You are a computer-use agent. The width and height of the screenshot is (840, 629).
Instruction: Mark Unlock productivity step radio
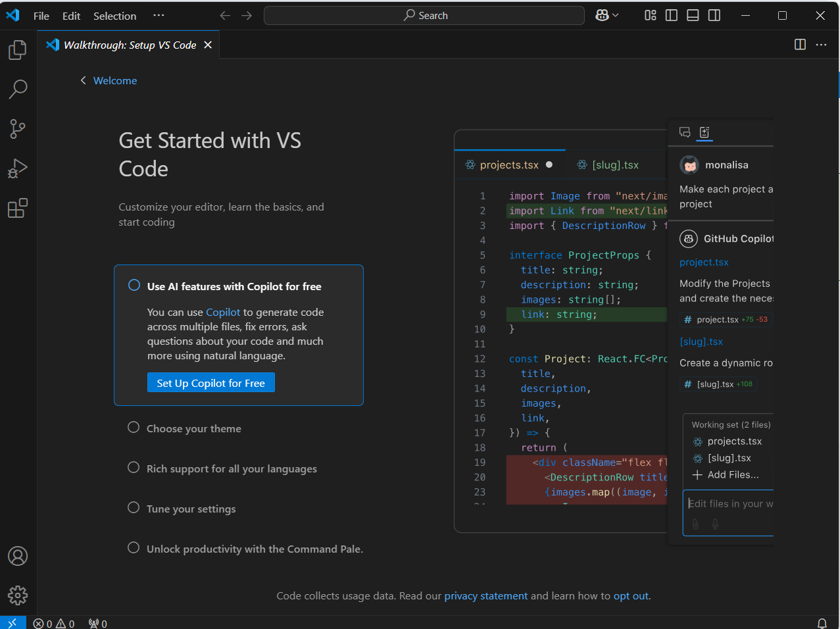(x=134, y=548)
